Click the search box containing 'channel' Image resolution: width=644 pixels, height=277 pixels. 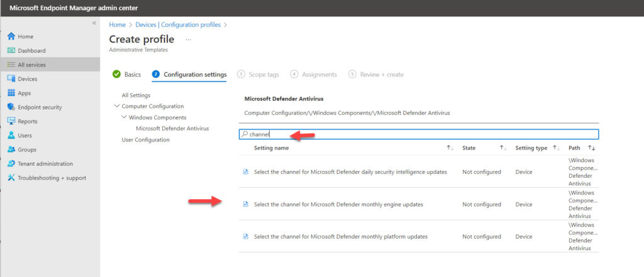coord(419,134)
